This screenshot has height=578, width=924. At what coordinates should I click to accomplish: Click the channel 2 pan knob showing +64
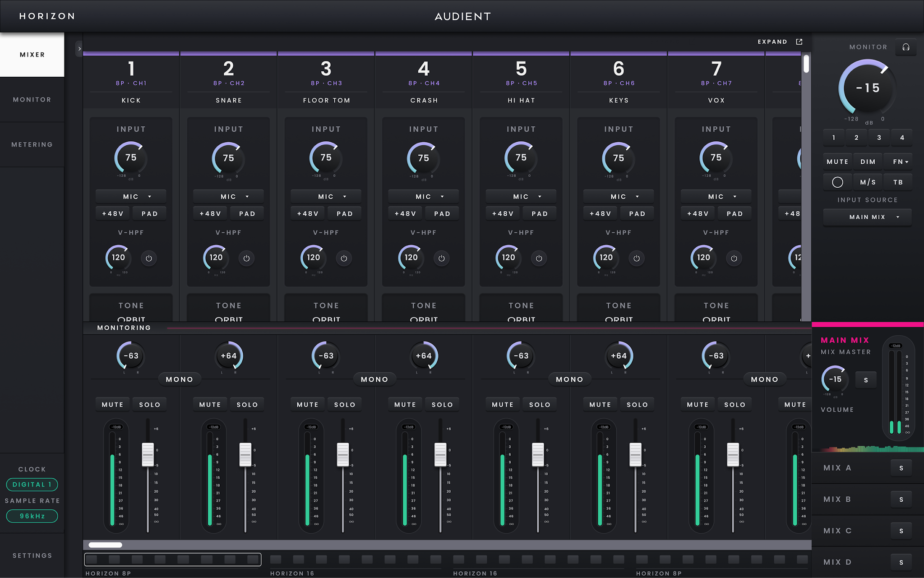click(x=229, y=356)
